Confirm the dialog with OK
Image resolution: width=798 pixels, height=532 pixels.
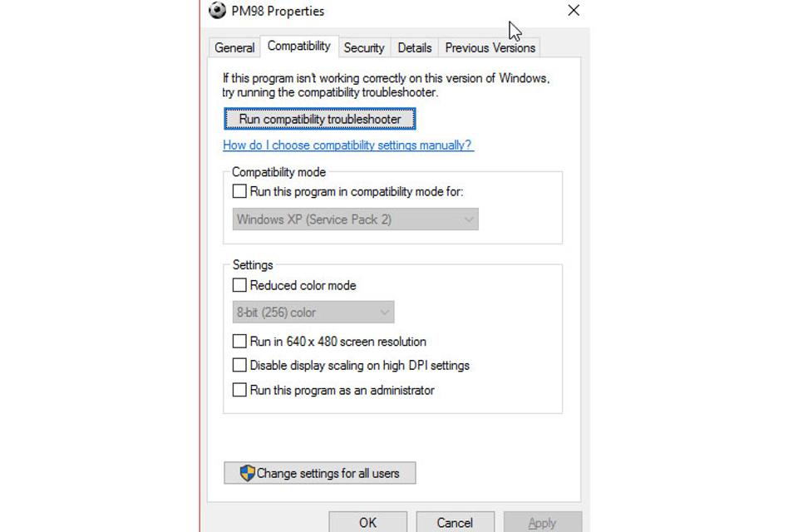point(367,522)
